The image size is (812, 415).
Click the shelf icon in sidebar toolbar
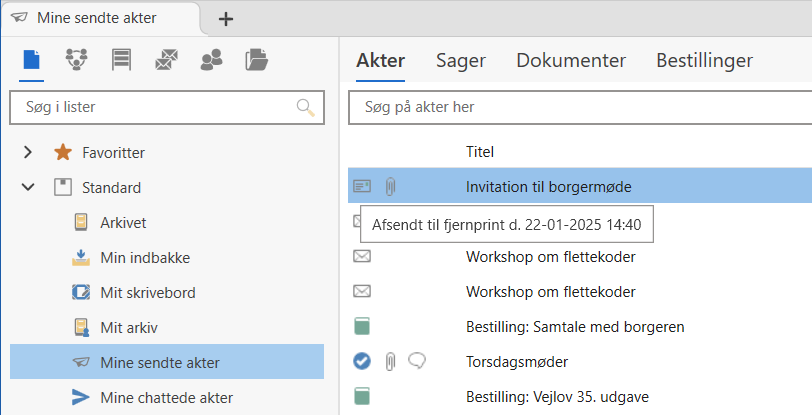pyautogui.click(x=122, y=60)
